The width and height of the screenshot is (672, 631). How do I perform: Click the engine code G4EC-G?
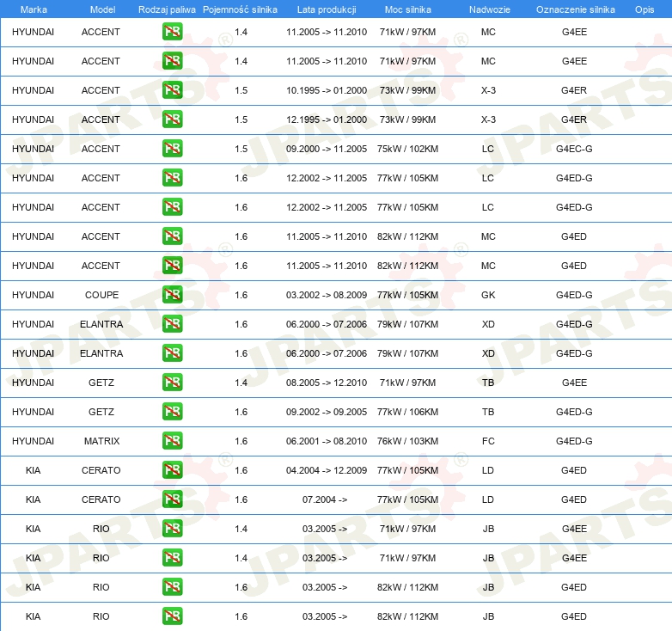574,149
